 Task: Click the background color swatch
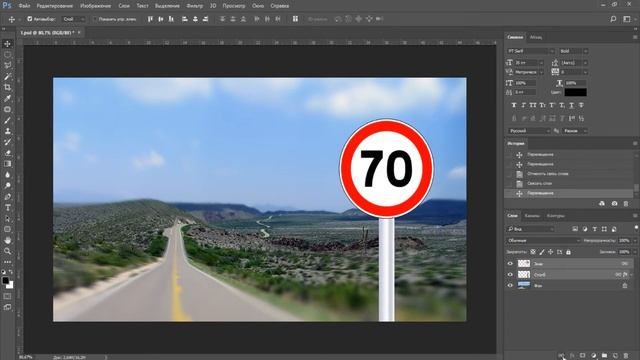10,285
